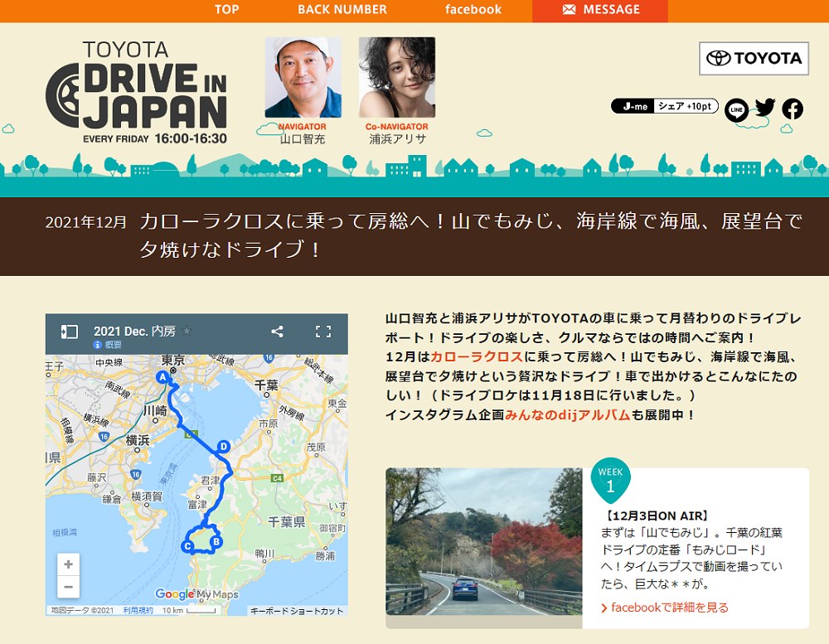Screen dimensions: 829x644
Task: Open the MESSAGE tab
Action: pos(599,11)
